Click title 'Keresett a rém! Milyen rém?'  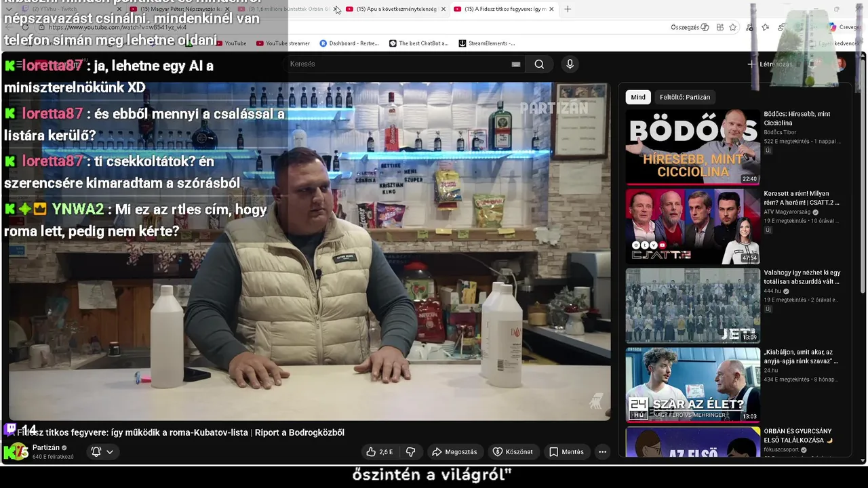coord(802,197)
